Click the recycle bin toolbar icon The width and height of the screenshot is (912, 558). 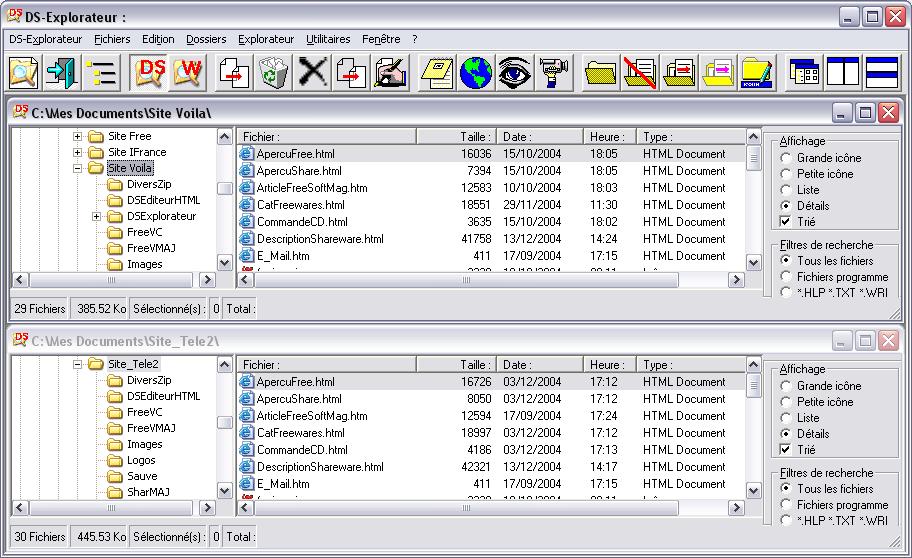coord(273,73)
